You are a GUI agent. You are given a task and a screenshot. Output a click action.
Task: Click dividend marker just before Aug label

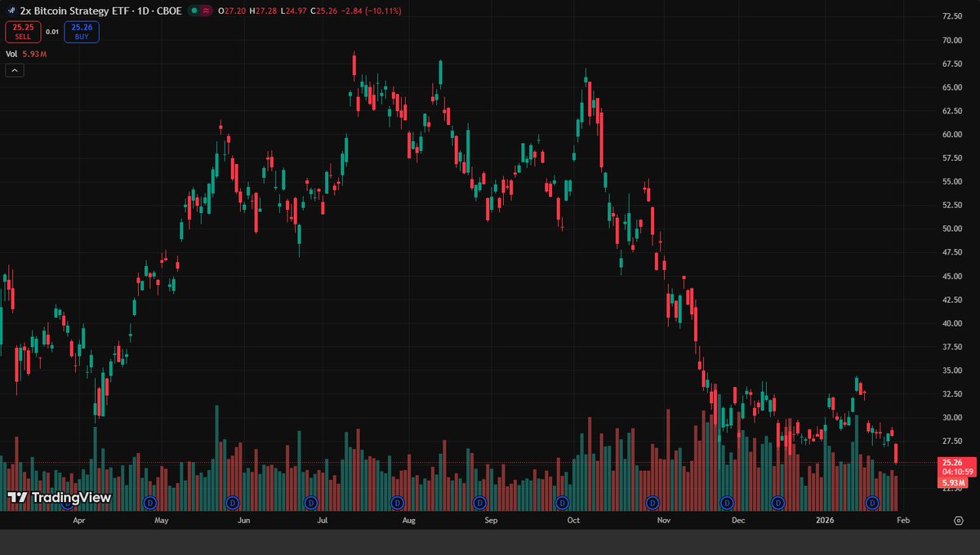tap(397, 501)
